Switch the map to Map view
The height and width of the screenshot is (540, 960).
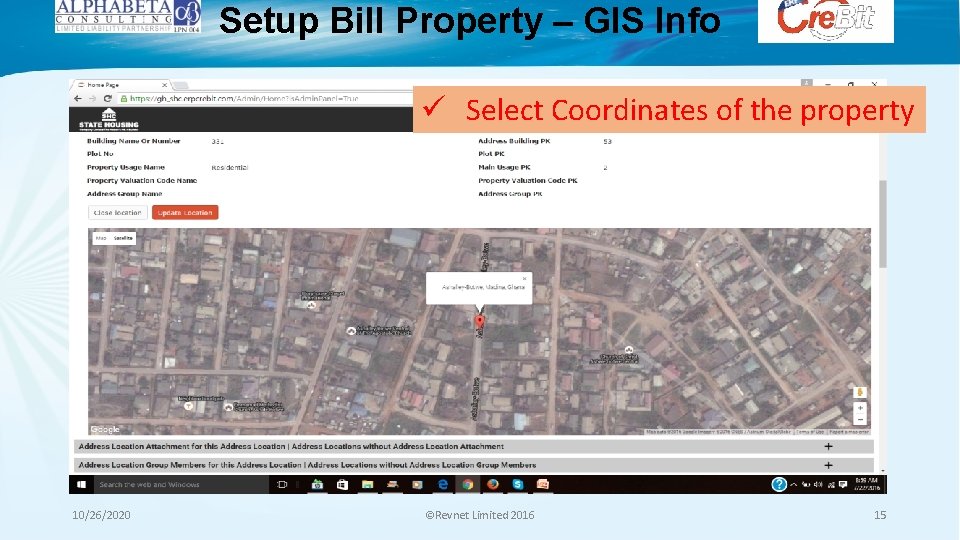tap(101, 238)
